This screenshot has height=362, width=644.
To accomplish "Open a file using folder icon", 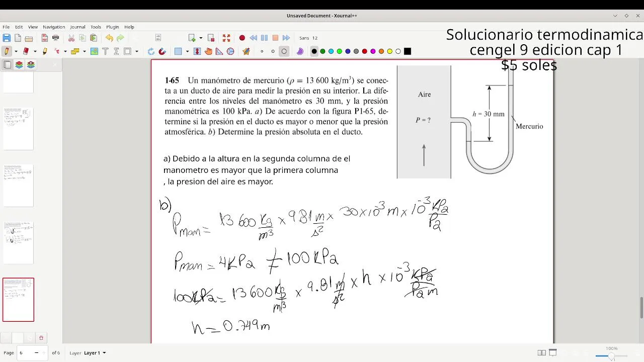I will 29,38.
